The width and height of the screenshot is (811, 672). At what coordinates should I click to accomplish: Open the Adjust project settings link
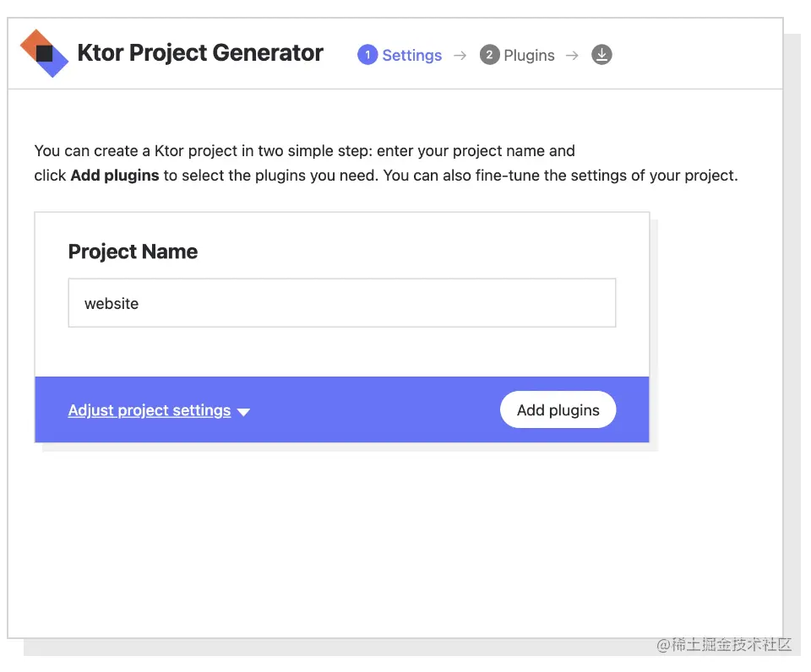(x=150, y=410)
